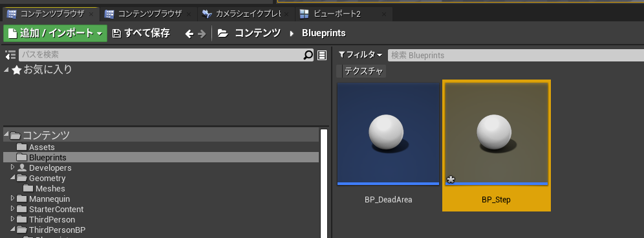This screenshot has height=238, width=644.
Task: Select the ThirdPersonBP folder
Action: (57, 230)
